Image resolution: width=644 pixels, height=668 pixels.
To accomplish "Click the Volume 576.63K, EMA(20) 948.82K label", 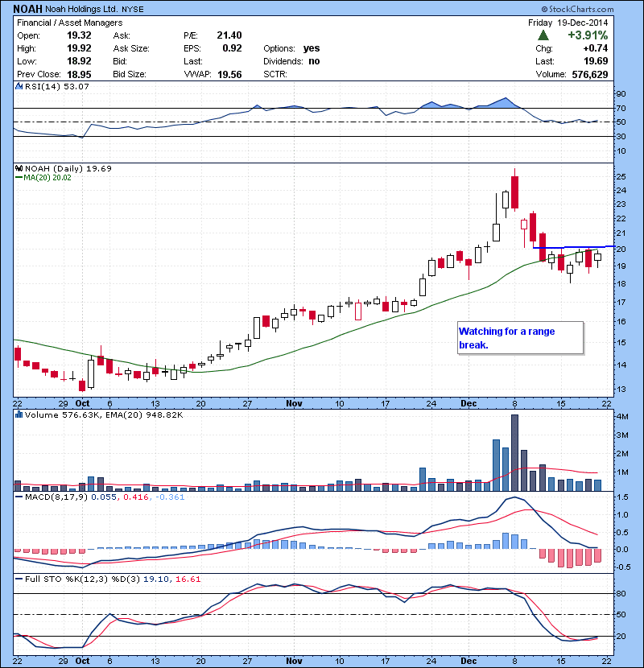I will (104, 414).
